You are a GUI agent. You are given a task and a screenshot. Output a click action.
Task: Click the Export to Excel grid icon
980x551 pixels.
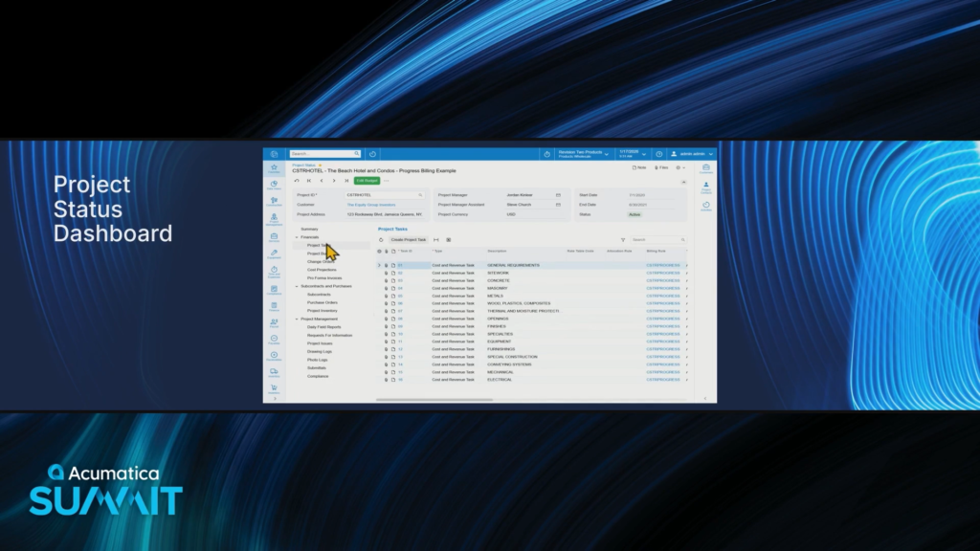[449, 240]
